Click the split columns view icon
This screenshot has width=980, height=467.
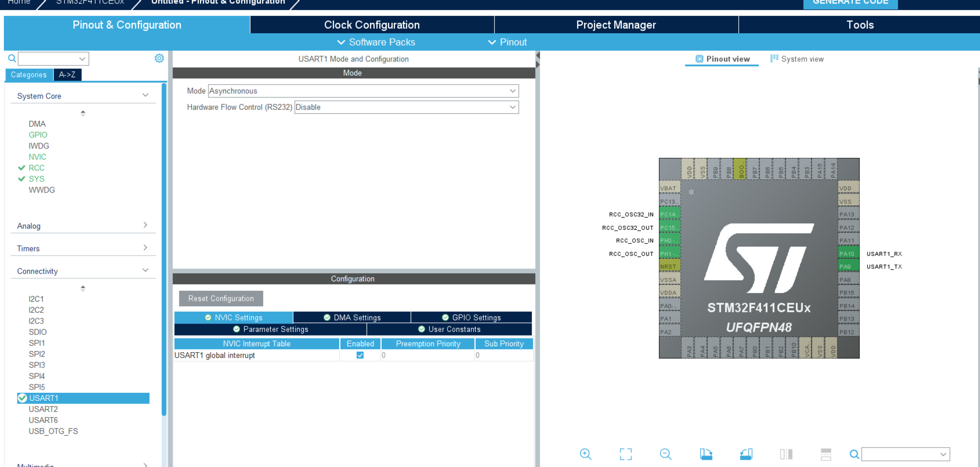(786, 454)
